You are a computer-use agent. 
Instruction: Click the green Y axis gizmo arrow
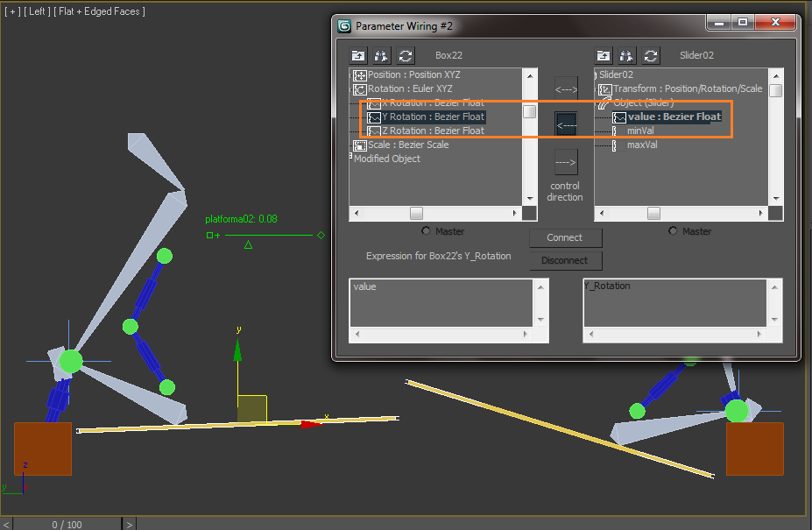(x=237, y=350)
